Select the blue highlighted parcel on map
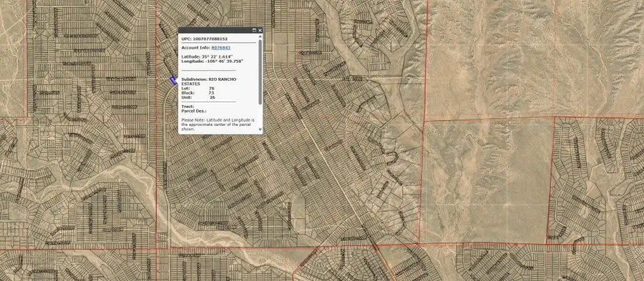The width and height of the screenshot is (644, 281). click(x=173, y=80)
